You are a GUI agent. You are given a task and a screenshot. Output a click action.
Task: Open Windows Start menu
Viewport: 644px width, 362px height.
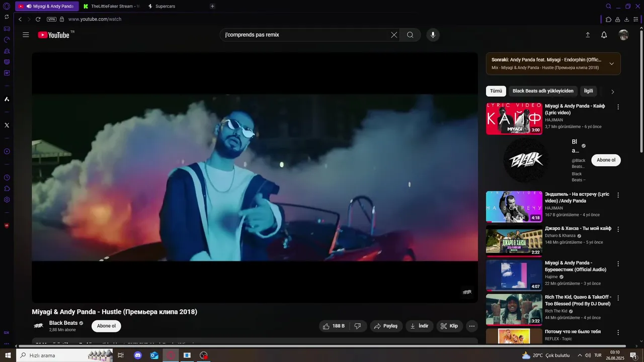(8, 355)
